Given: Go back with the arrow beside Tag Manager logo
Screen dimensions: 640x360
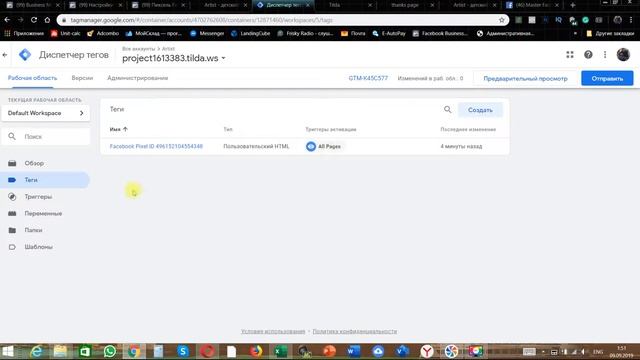Looking at the screenshot, I should (5, 55).
